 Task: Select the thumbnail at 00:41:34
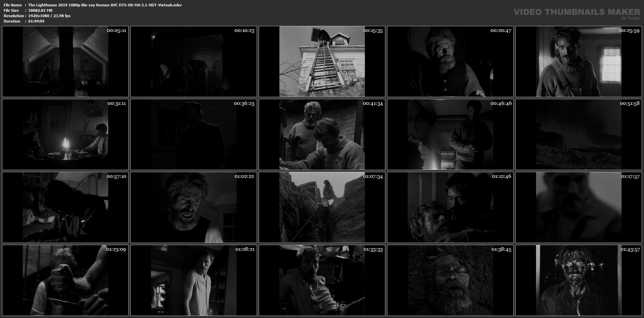coord(322,134)
